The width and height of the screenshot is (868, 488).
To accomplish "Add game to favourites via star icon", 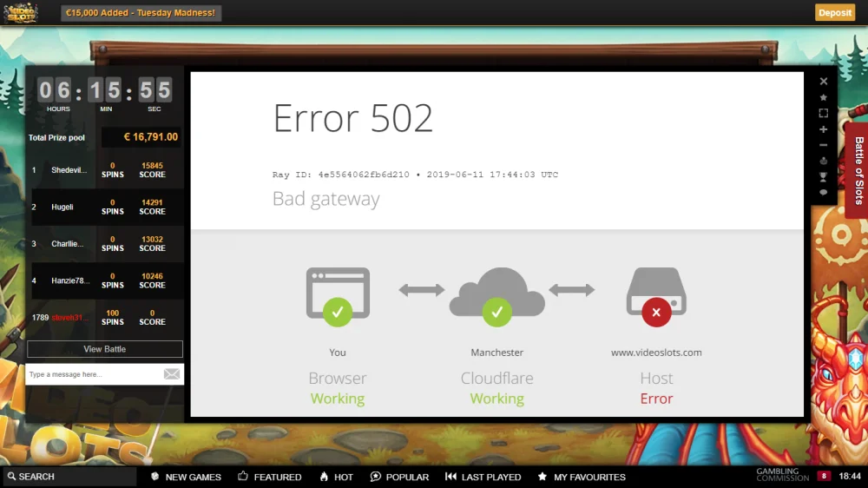I will pyautogui.click(x=823, y=97).
